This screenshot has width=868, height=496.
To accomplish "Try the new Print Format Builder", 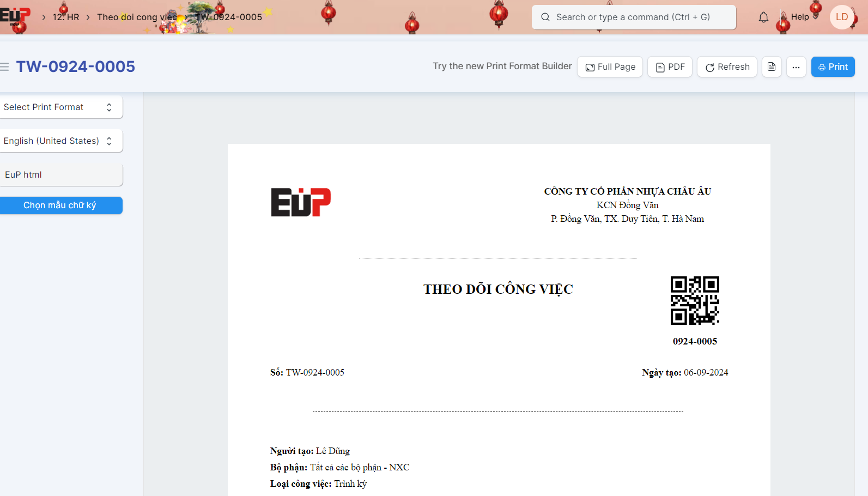I will point(502,66).
